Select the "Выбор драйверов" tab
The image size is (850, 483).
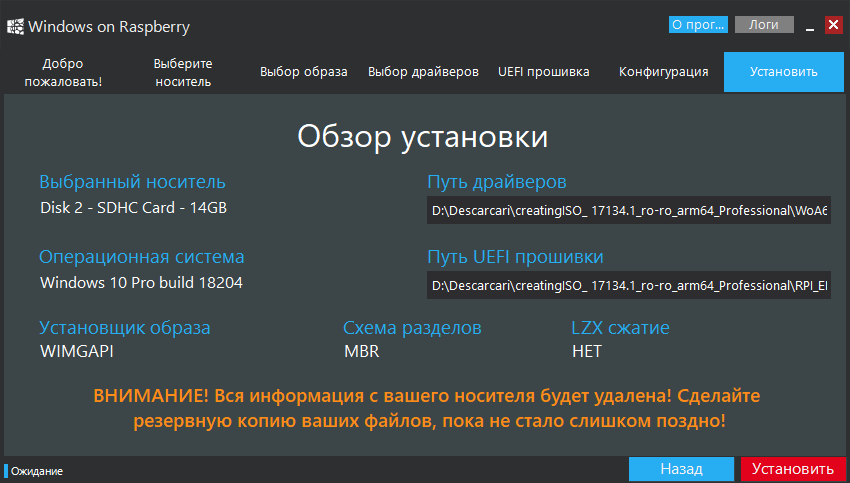point(423,72)
